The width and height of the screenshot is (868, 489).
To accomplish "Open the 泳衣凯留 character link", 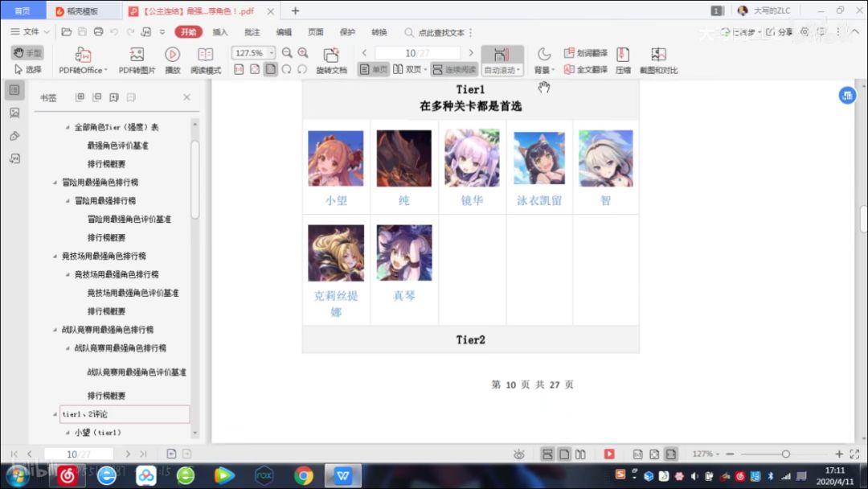I will (539, 200).
